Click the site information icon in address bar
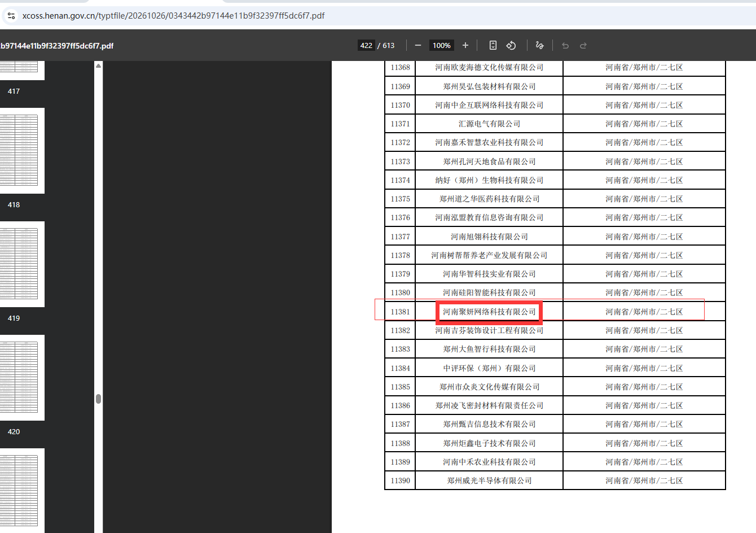This screenshot has width=756, height=533. click(11, 16)
